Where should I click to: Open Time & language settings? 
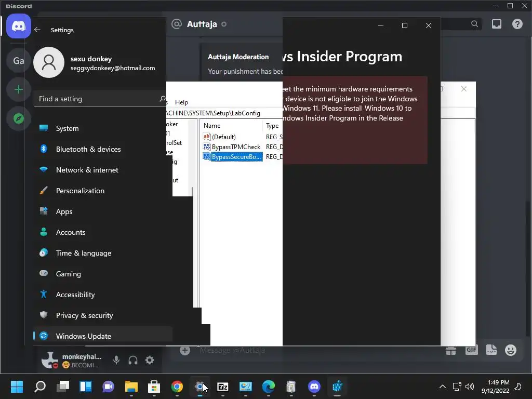click(103, 253)
